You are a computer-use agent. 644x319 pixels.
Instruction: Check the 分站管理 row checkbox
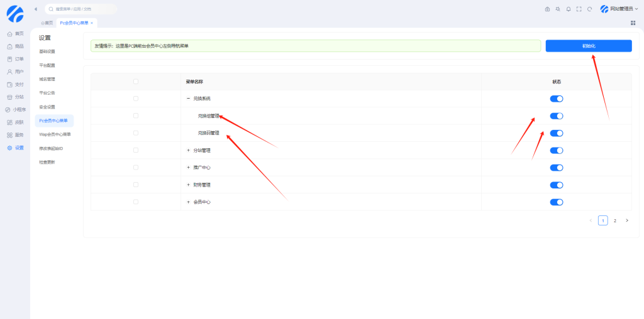click(136, 150)
